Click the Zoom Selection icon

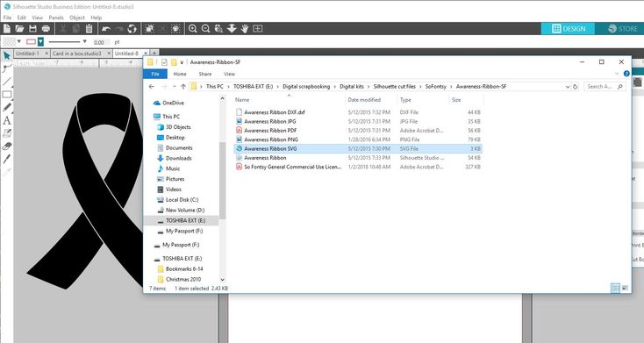pos(219,28)
